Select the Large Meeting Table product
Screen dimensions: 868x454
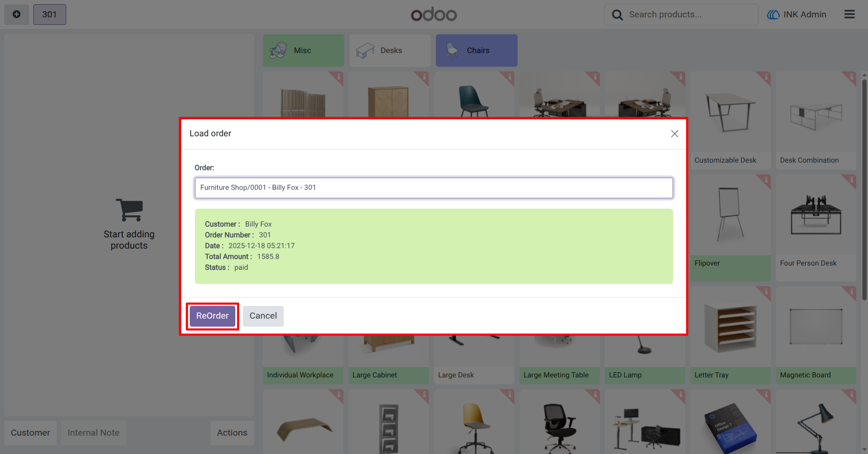[559, 360]
